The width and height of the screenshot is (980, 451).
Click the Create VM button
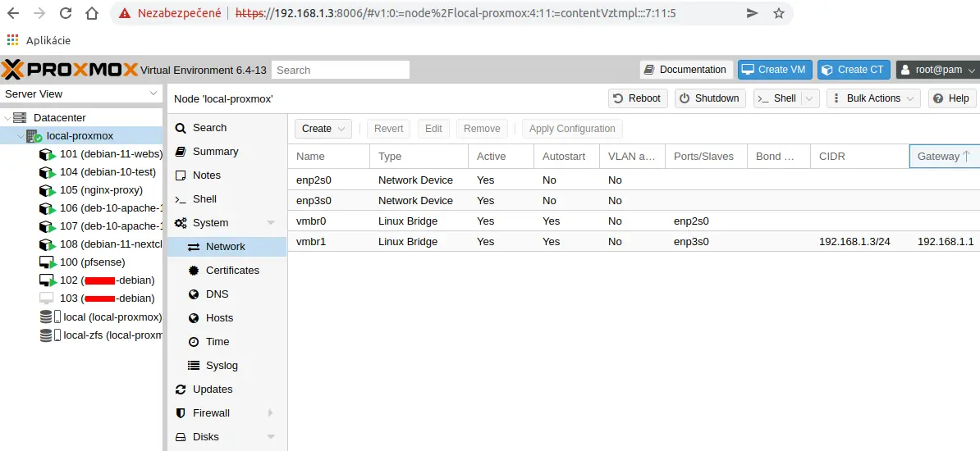click(x=775, y=70)
